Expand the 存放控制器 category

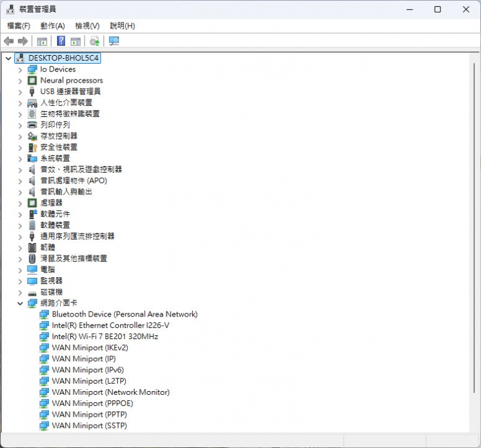pos(20,136)
